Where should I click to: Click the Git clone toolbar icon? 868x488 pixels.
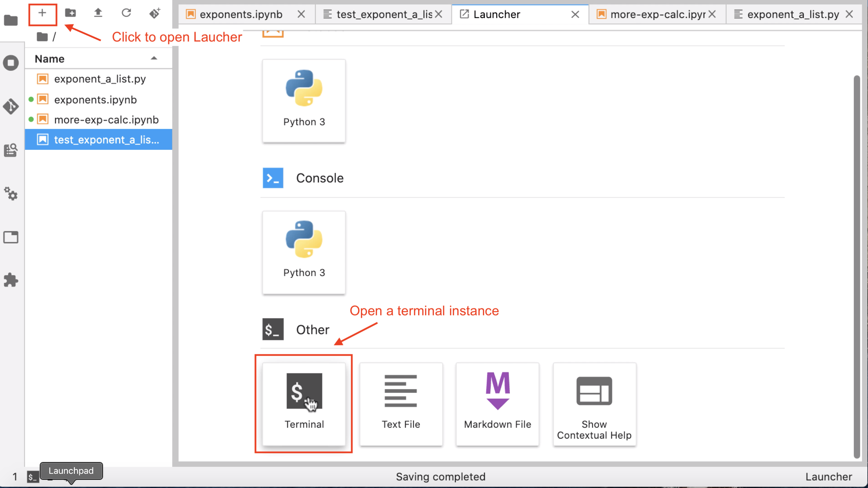pyautogui.click(x=155, y=13)
